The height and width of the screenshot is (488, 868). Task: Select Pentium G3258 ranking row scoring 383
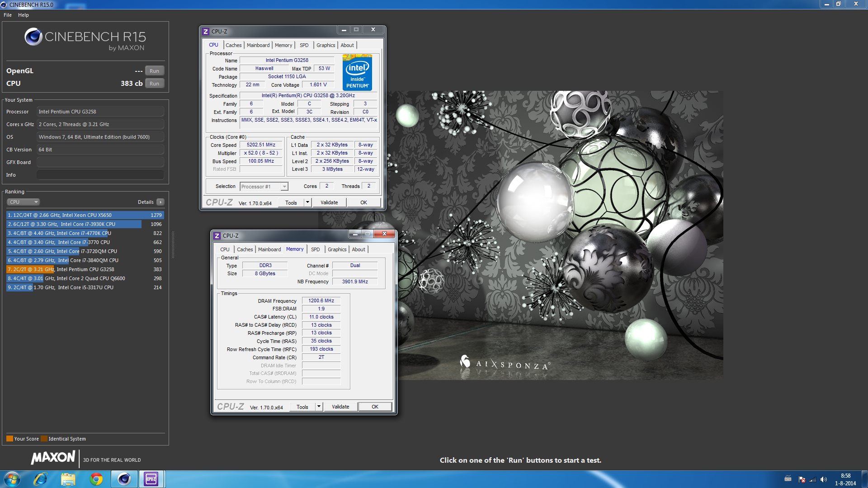85,269
